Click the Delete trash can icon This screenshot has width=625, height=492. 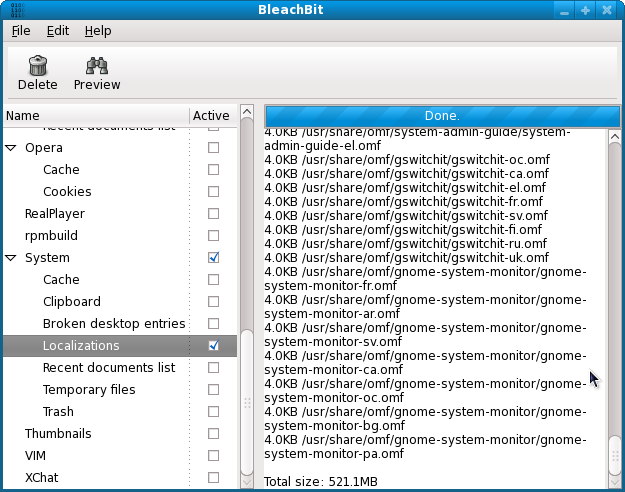(x=38, y=66)
